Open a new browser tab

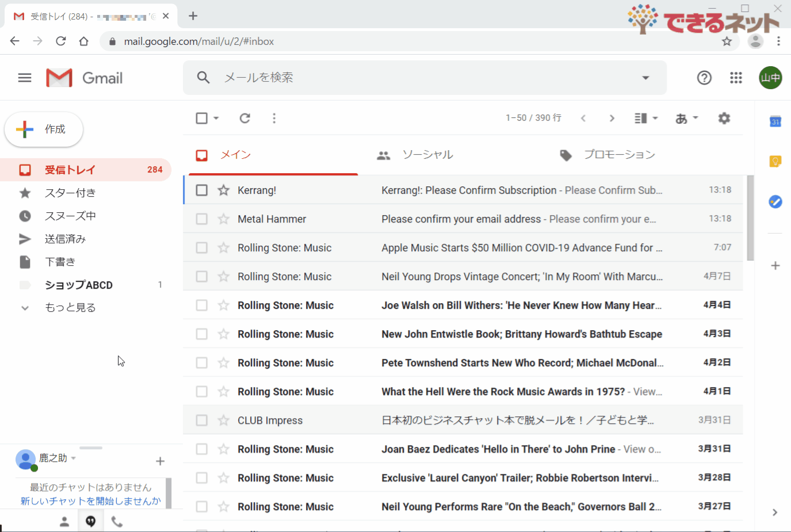click(x=193, y=16)
